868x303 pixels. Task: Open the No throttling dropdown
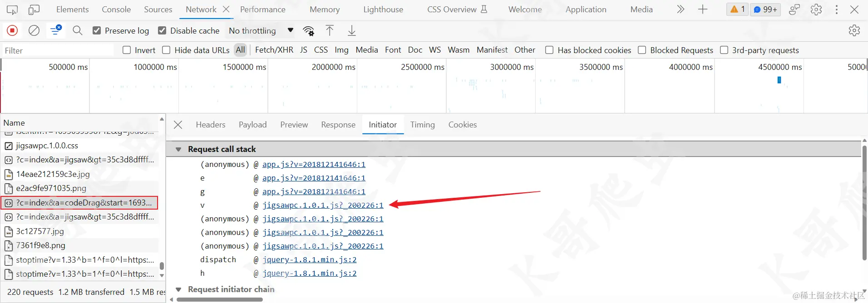coord(261,31)
